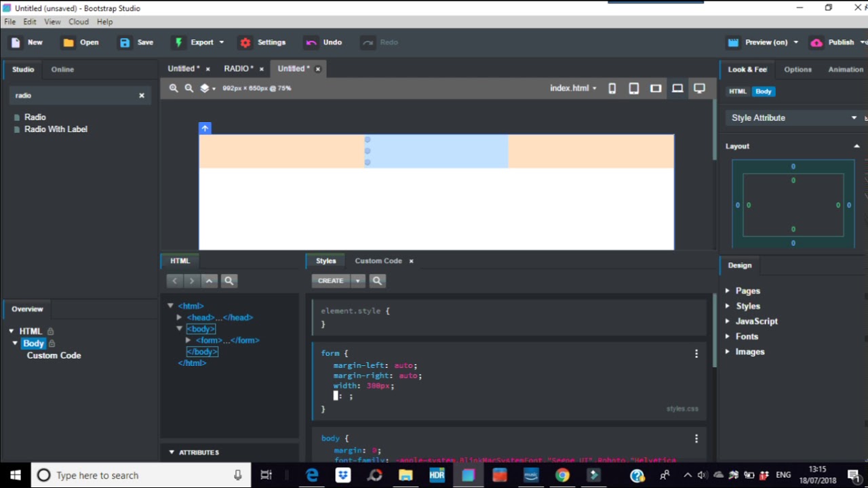Open Settings from the toolbar
The height and width of the screenshot is (488, 868).
(x=262, y=42)
